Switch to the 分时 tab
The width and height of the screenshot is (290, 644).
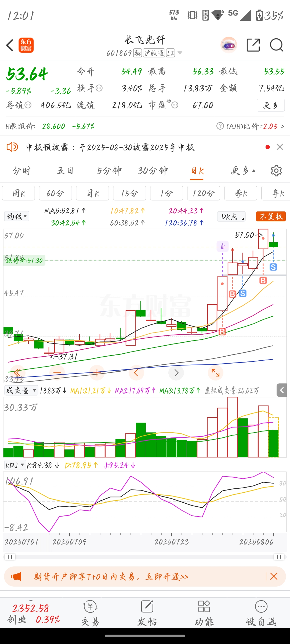coord(22,171)
